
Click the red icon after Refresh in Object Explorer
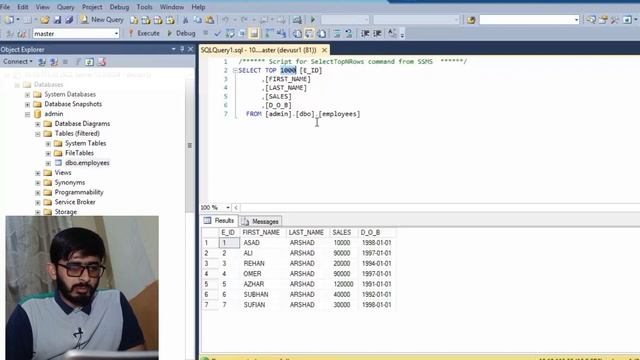click(x=102, y=62)
